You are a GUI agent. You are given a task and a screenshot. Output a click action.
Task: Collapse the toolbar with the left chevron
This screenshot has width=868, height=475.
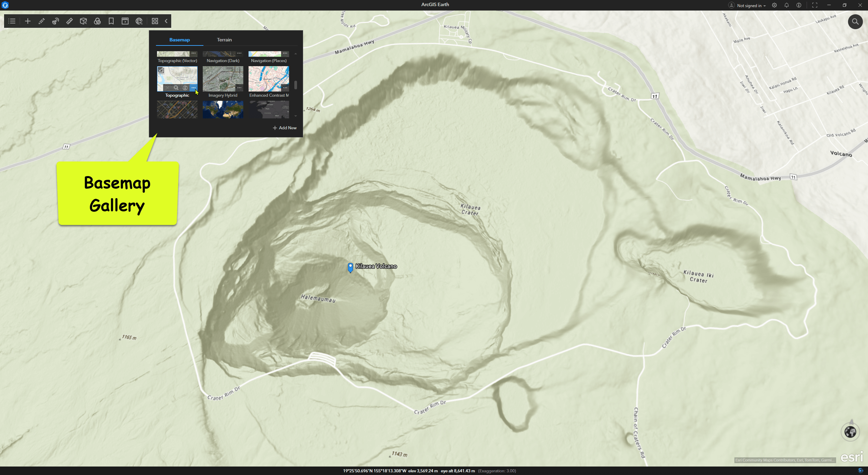(166, 21)
